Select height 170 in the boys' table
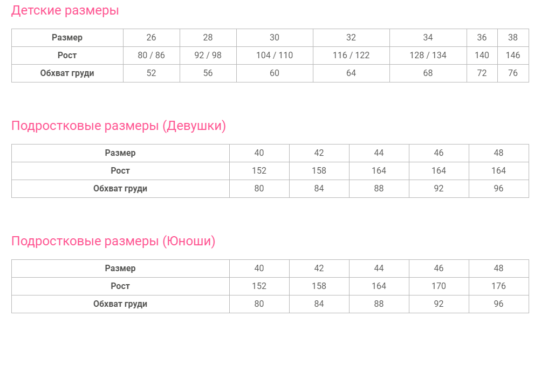This screenshot has width=548, height=392. [439, 286]
